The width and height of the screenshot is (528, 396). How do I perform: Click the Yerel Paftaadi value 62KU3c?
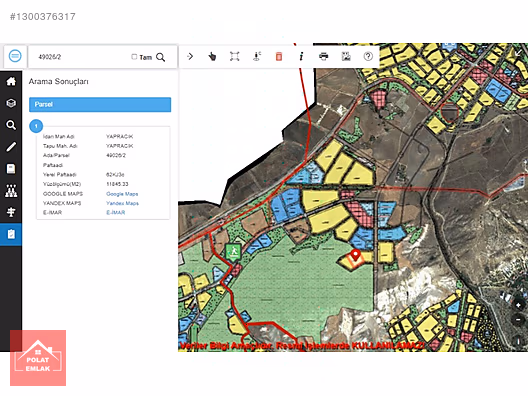pyautogui.click(x=115, y=174)
